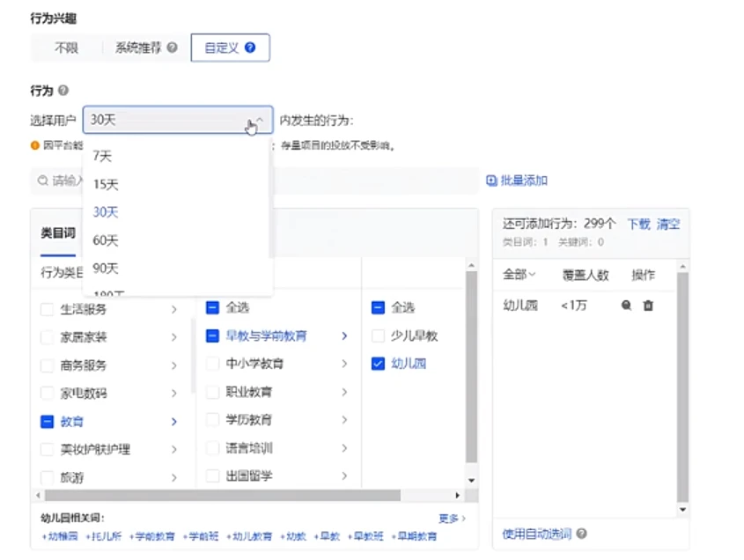Check the 少儿早教 checkbox
This screenshot has width=744, height=560.
[x=378, y=335]
